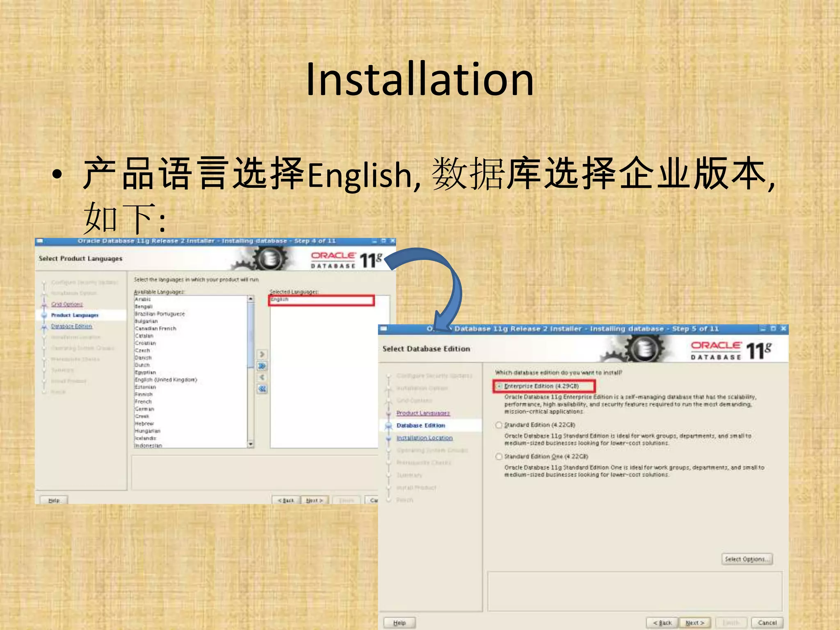Select Greek in Available Languages
Viewport: 840px width, 630px height.
click(x=142, y=416)
